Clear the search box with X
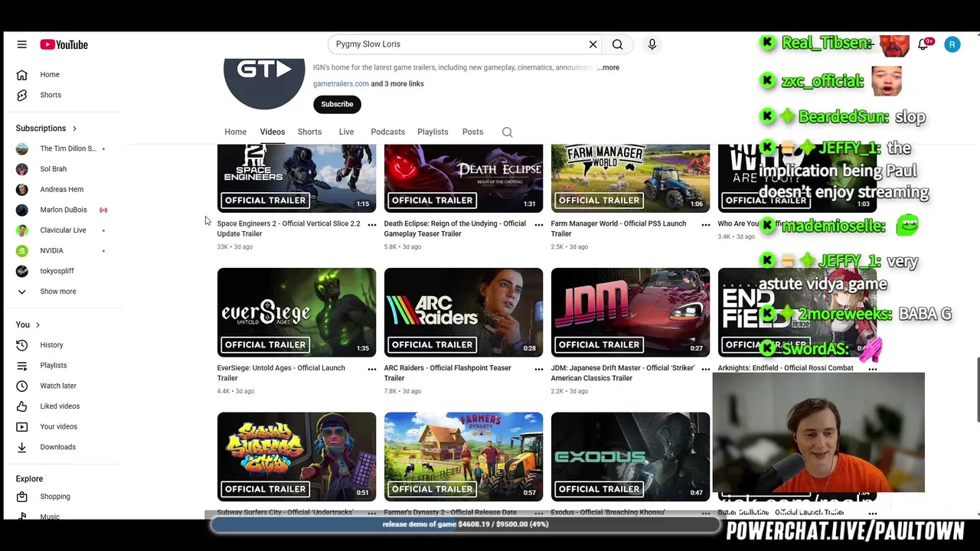Screen dimensions: 980x551 pos(593,44)
